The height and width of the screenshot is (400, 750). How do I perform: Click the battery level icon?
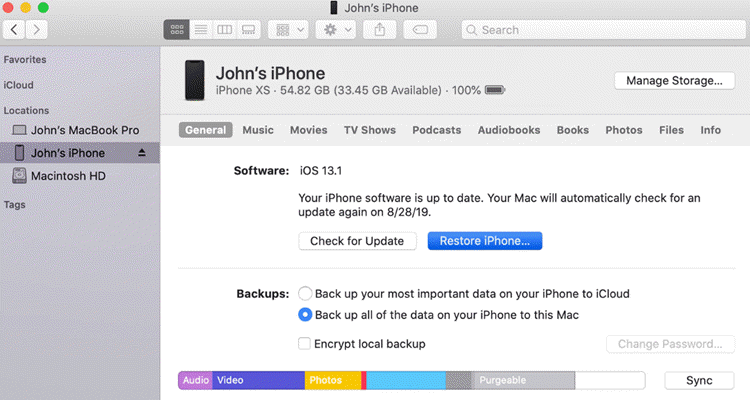tap(495, 90)
